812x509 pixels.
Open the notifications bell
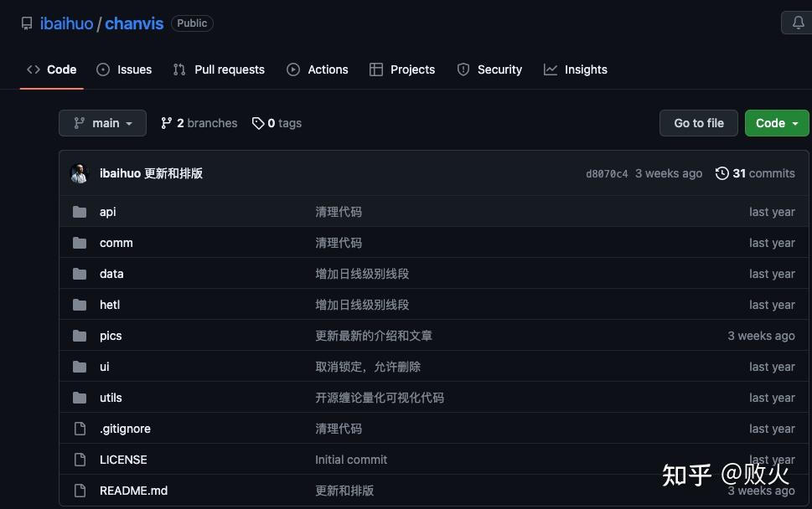coord(796,23)
